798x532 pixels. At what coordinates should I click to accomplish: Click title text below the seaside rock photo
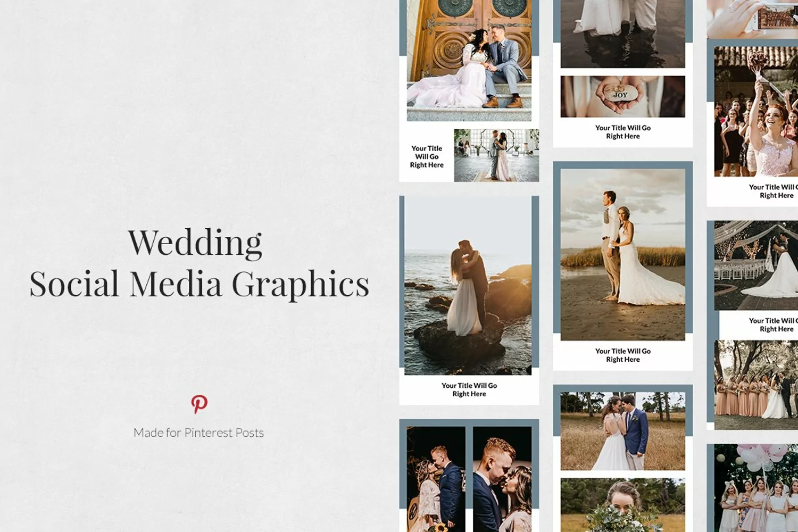(x=469, y=389)
